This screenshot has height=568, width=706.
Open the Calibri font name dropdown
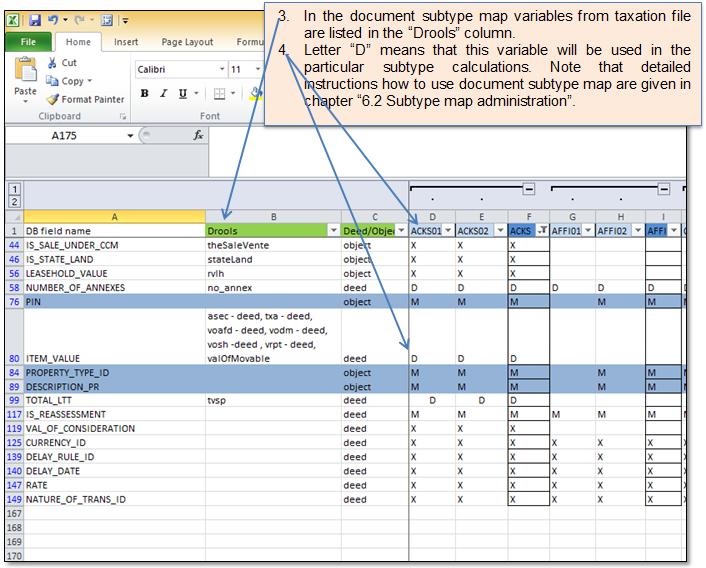tap(220, 69)
